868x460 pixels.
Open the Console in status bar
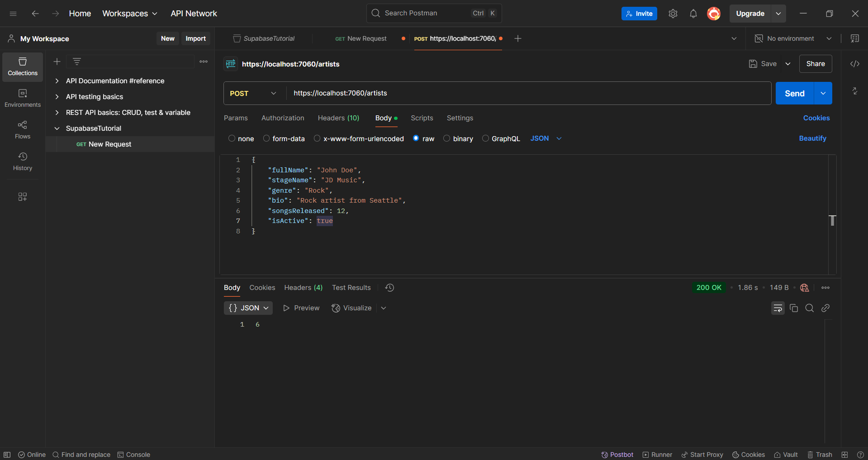(x=134, y=455)
